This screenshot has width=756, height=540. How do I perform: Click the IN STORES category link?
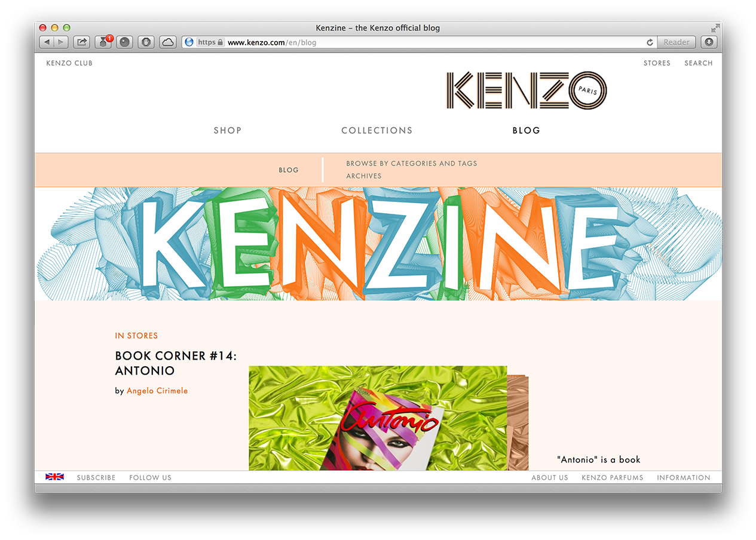[136, 336]
